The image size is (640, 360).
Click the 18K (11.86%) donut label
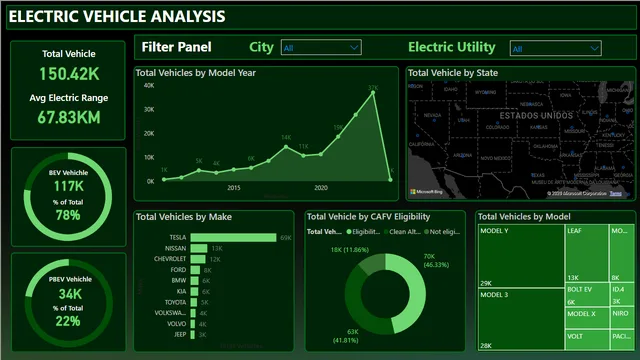point(349,249)
